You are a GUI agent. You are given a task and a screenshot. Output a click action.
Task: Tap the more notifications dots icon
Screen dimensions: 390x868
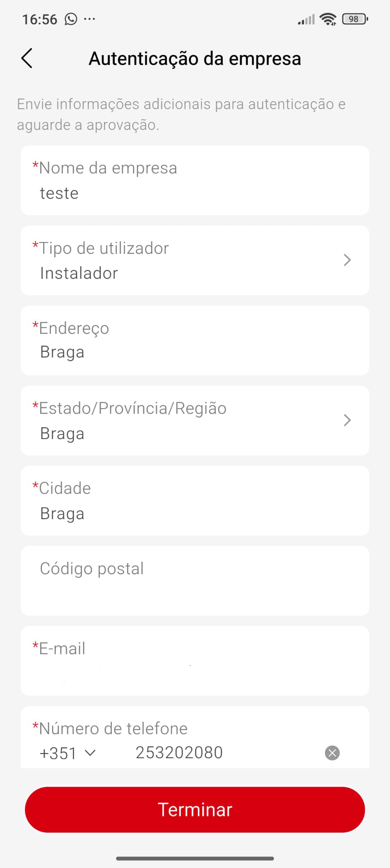[90, 19]
